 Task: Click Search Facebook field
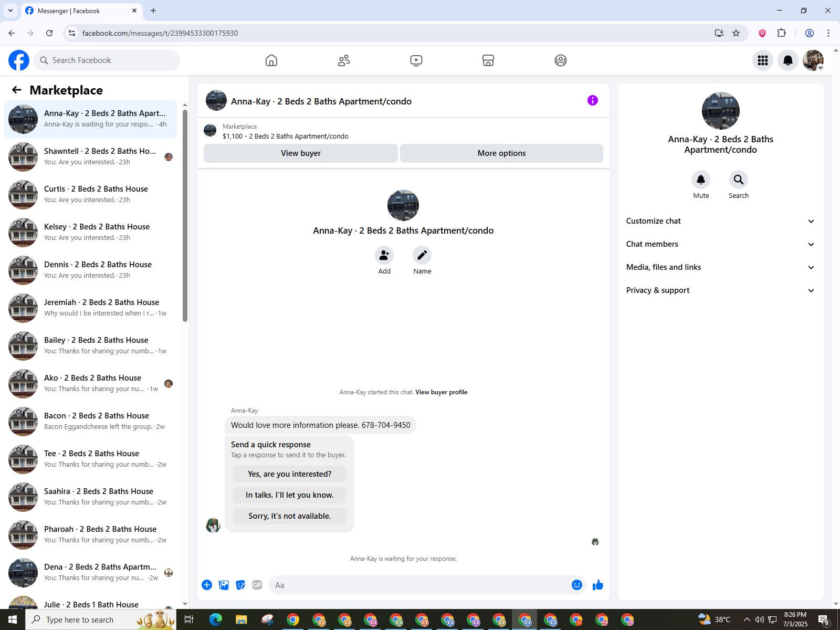tap(108, 60)
